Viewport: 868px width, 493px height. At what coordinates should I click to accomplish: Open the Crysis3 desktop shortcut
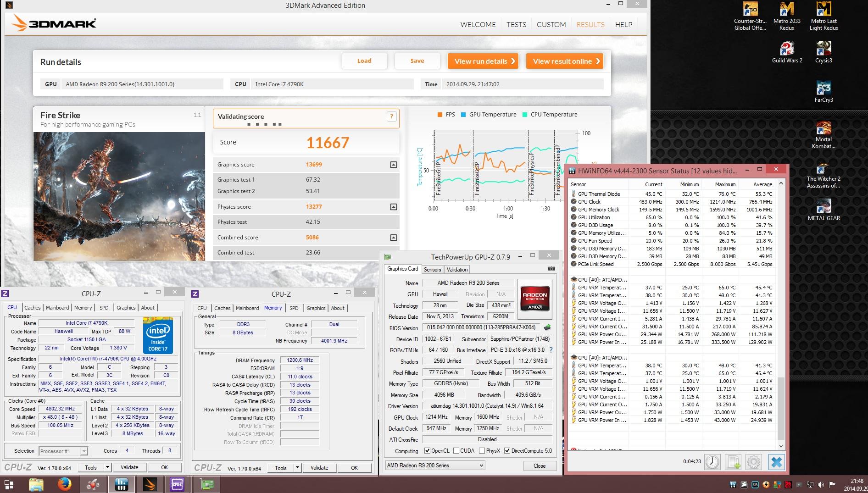(x=824, y=52)
